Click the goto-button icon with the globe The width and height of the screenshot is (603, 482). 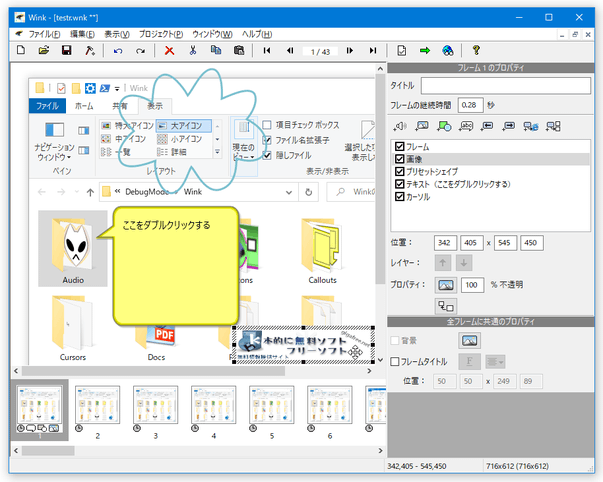531,126
